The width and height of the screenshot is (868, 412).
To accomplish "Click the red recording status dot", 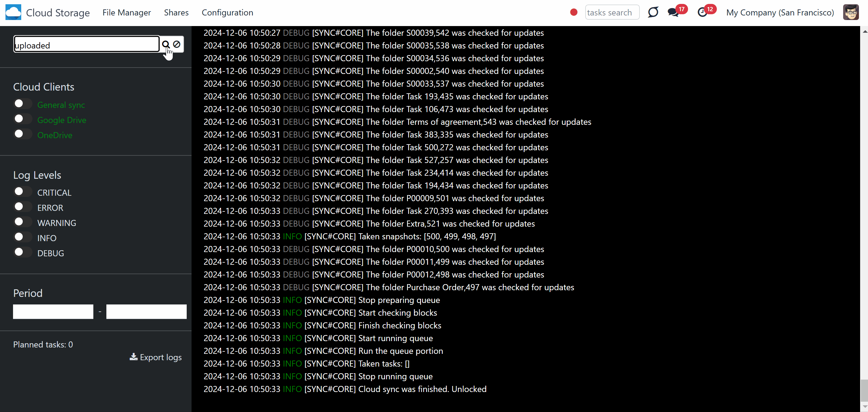I will tap(574, 12).
